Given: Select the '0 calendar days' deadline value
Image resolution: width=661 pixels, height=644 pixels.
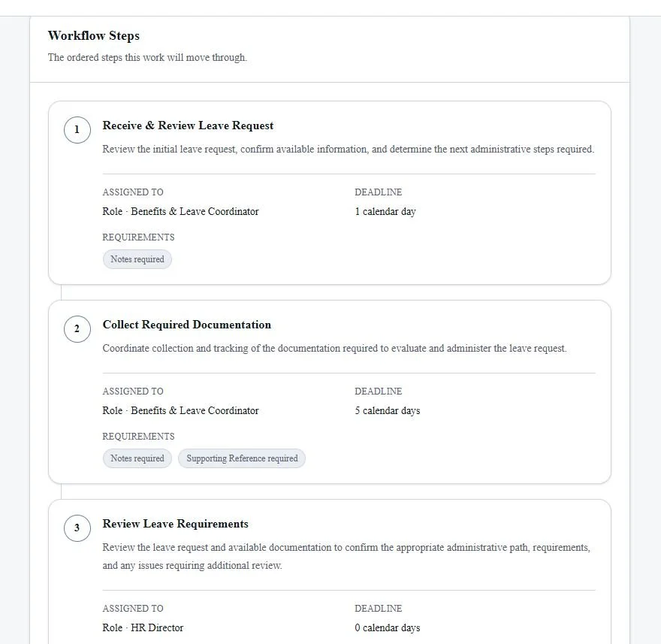Looking at the screenshot, I should (388, 627).
